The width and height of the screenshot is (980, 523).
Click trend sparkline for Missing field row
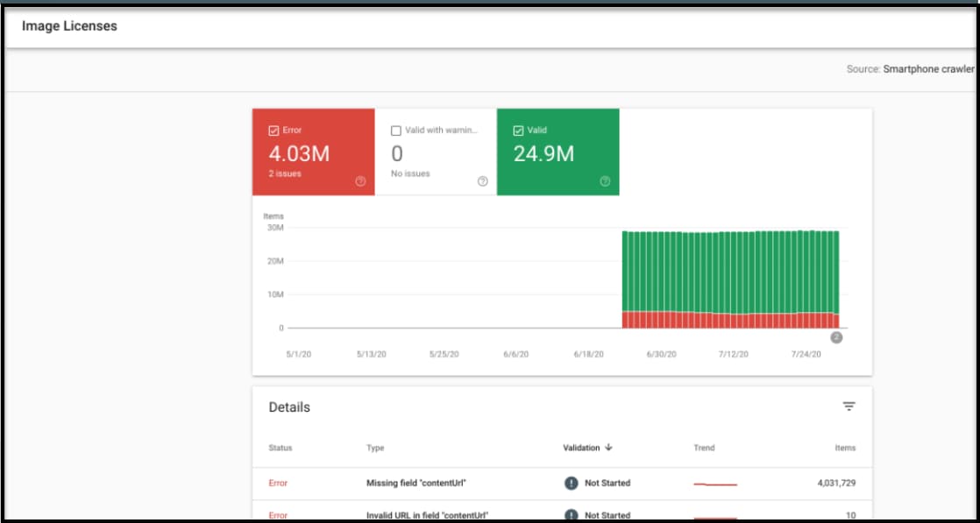tap(715, 484)
